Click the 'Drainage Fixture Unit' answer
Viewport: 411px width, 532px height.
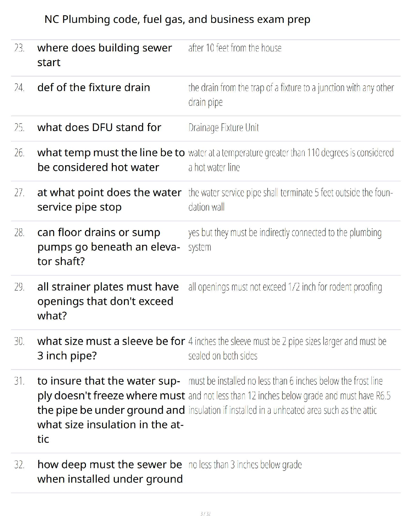(224, 128)
